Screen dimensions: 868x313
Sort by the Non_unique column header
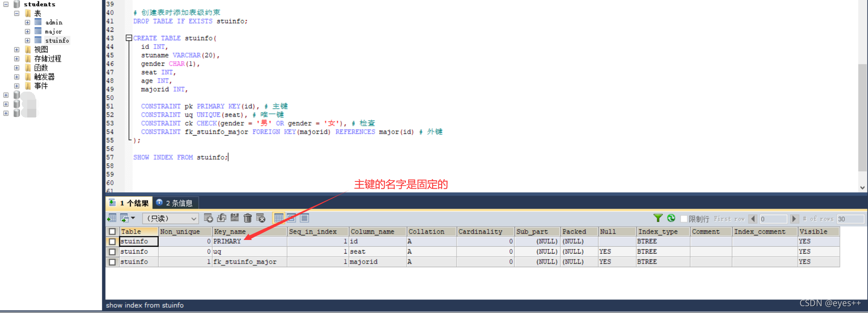tap(185, 231)
